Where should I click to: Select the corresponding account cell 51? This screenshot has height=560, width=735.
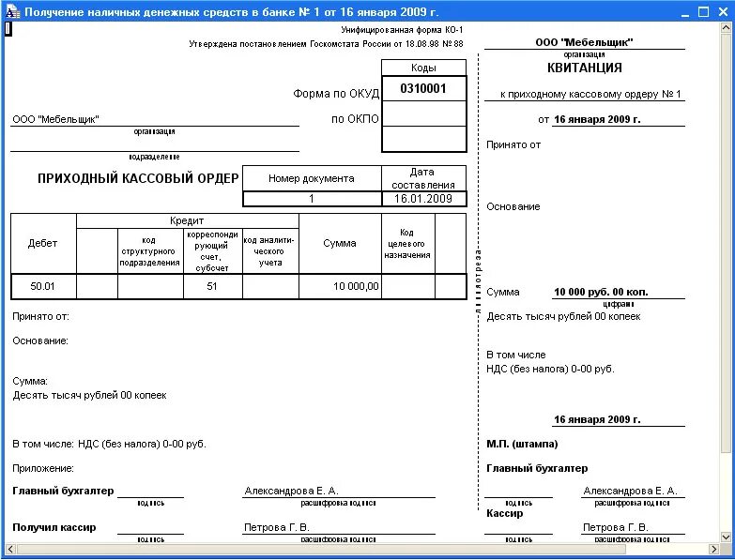[x=212, y=286]
